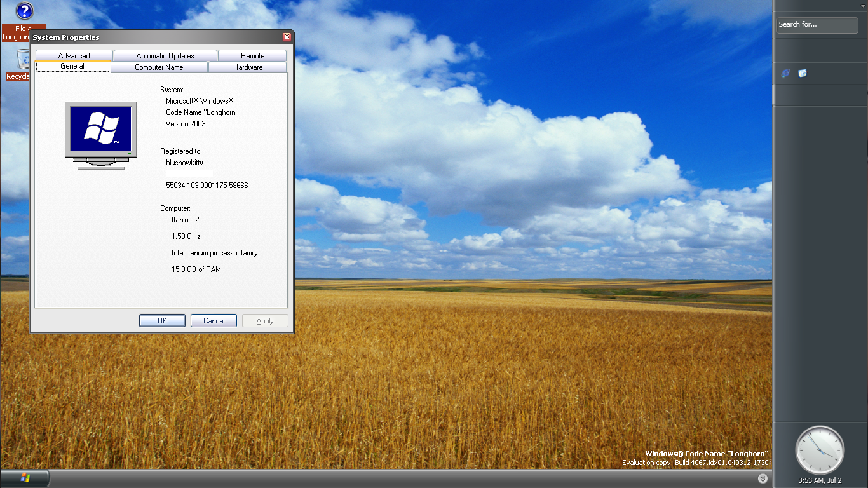The image size is (868, 488).
Task: Click OK in System Properties
Action: tap(163, 321)
